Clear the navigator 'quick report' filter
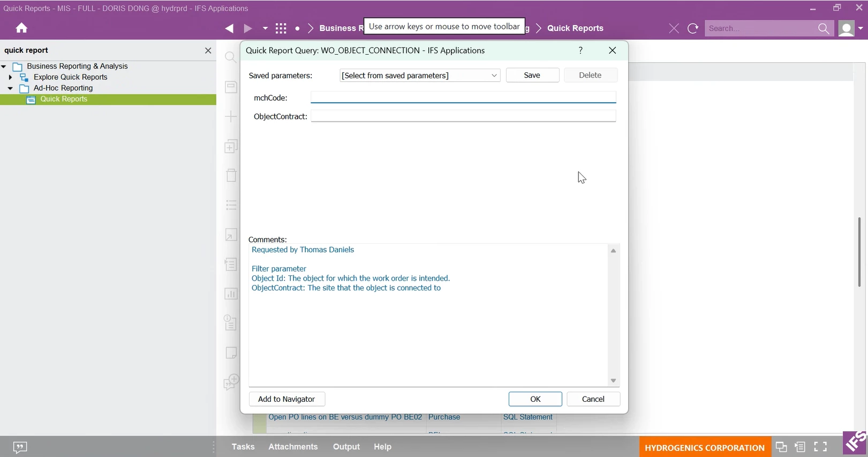The height and width of the screenshot is (457, 868). [x=208, y=50]
